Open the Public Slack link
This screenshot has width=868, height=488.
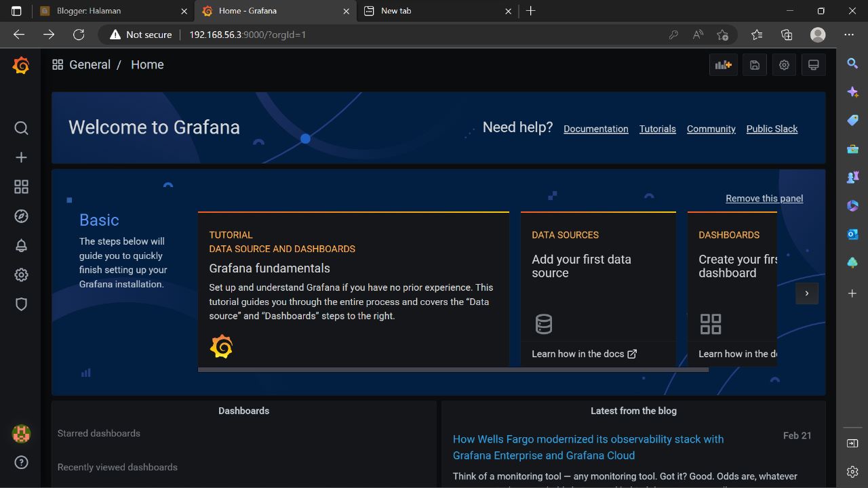pyautogui.click(x=772, y=129)
